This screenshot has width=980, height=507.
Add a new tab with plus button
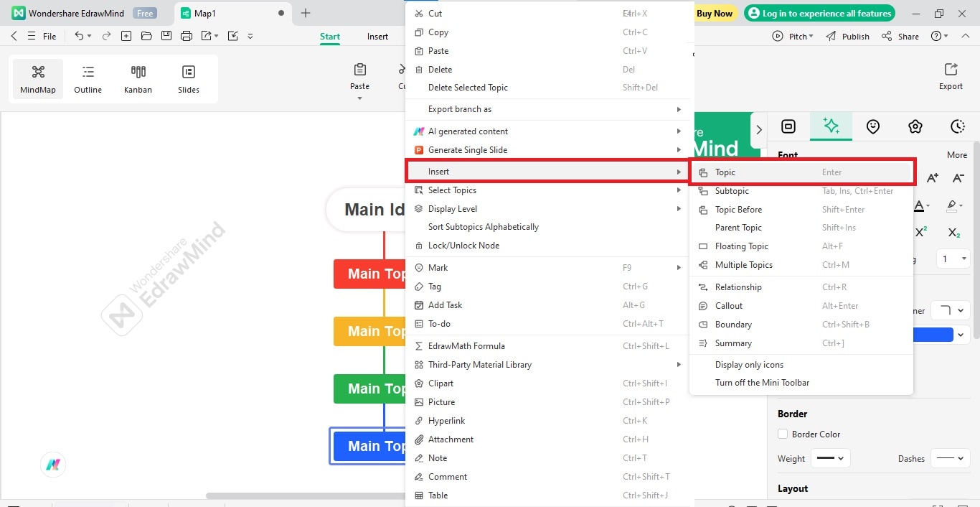click(x=306, y=13)
